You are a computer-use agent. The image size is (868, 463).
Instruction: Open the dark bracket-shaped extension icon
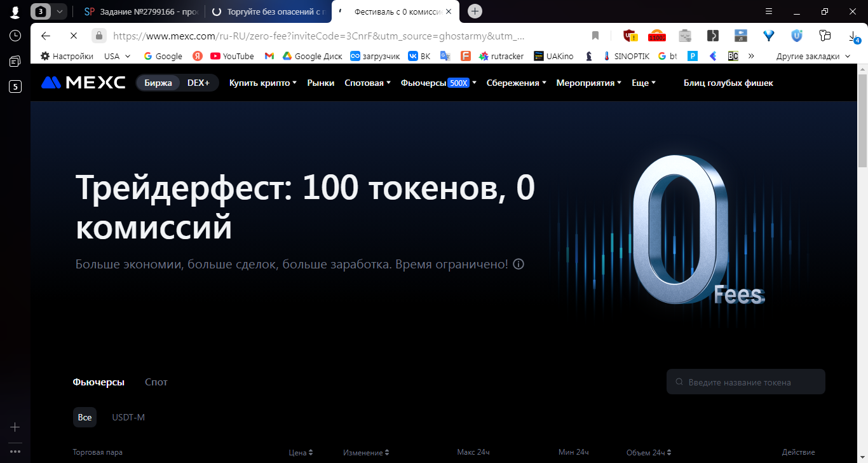click(713, 36)
